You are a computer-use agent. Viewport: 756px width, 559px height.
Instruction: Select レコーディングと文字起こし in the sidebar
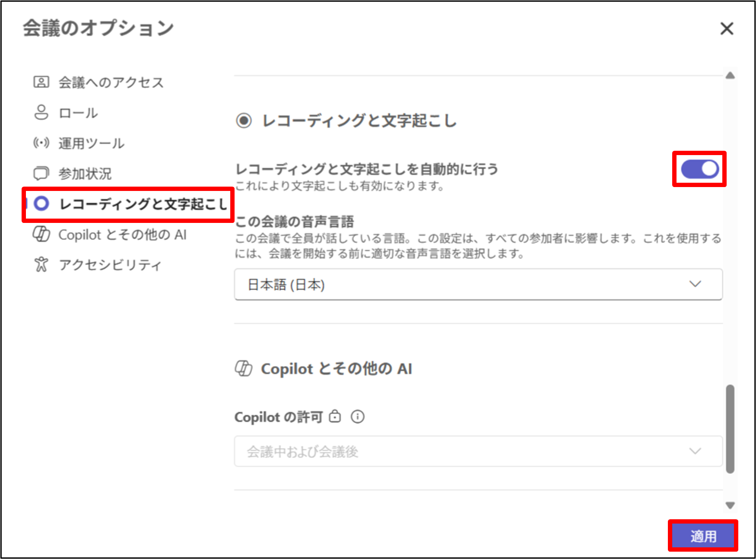(143, 204)
